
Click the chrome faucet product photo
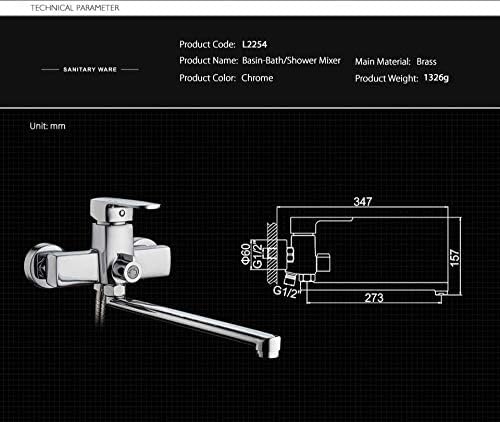point(153,278)
